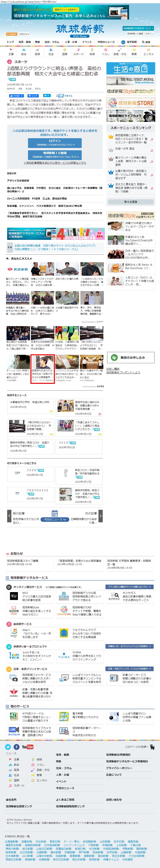The image size is (160, 868).
Task: Open the 琉球新報Style sidebar banner
Action: (x=131, y=91)
